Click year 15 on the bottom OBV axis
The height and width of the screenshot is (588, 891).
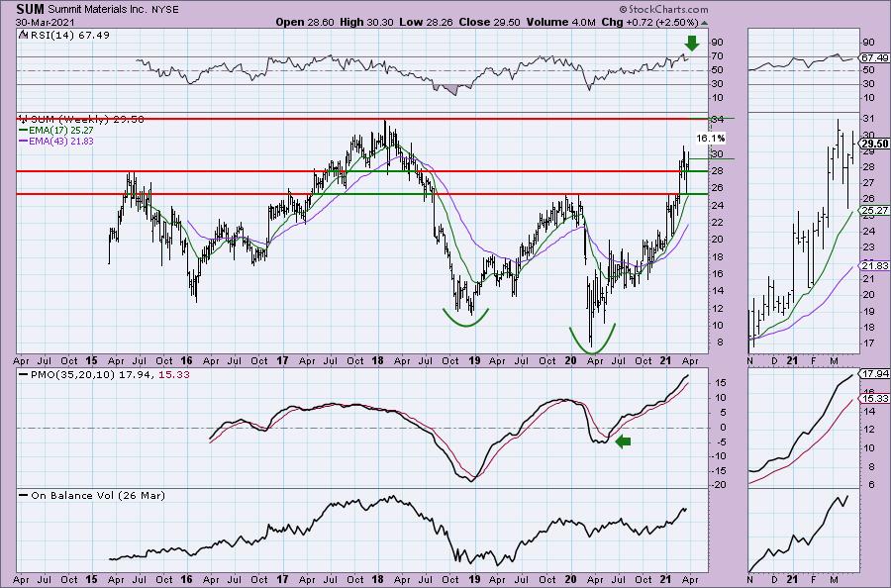(91, 579)
